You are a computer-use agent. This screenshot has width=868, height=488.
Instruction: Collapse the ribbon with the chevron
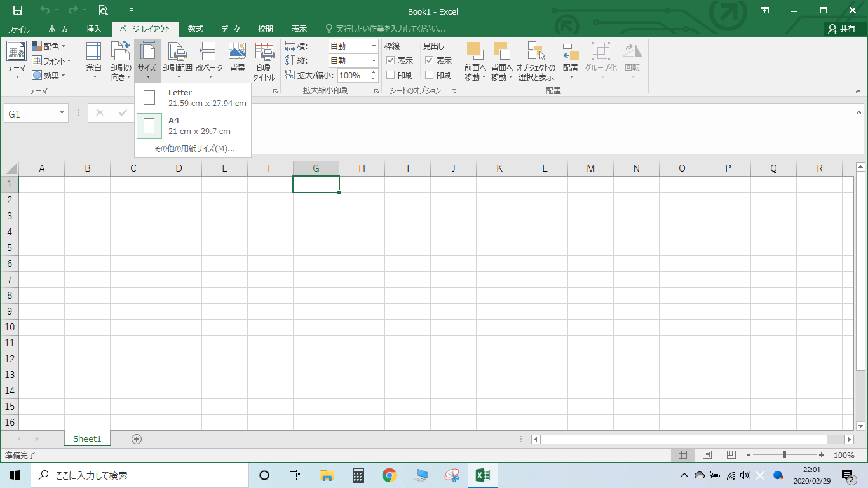coord(859,91)
